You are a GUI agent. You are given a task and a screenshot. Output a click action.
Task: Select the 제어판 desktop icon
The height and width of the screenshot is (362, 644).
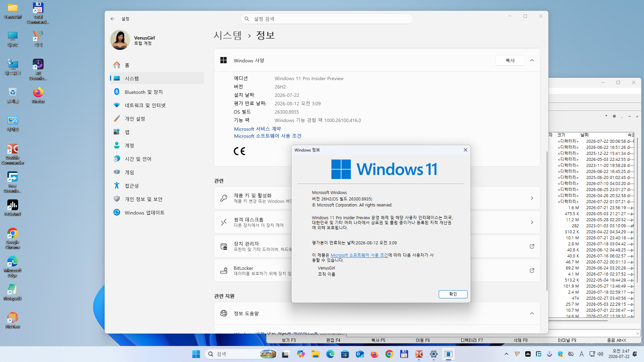click(13, 123)
